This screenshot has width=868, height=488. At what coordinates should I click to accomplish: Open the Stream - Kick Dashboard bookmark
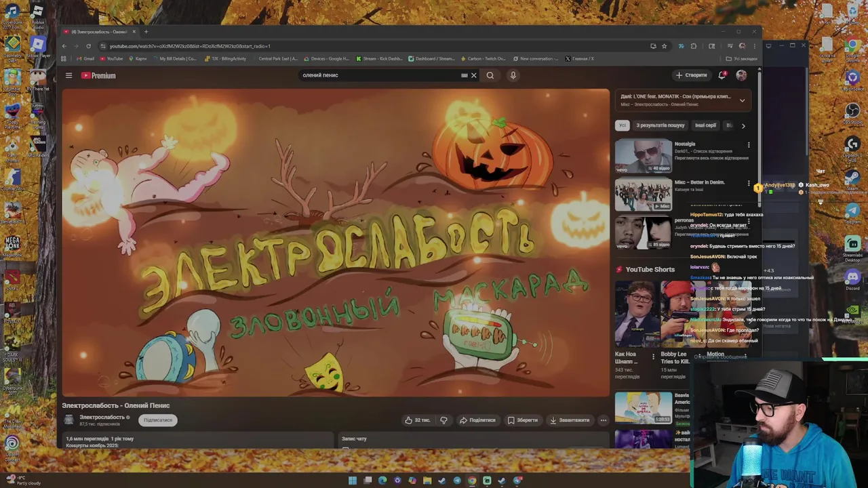[x=380, y=59]
